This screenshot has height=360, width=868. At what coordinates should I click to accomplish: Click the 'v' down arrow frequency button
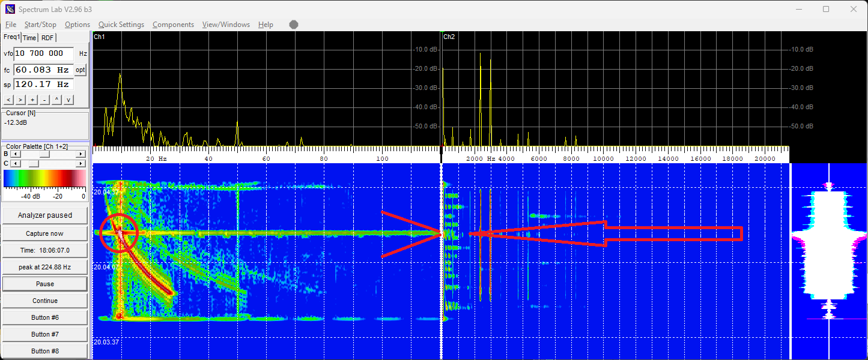pyautogui.click(x=68, y=100)
